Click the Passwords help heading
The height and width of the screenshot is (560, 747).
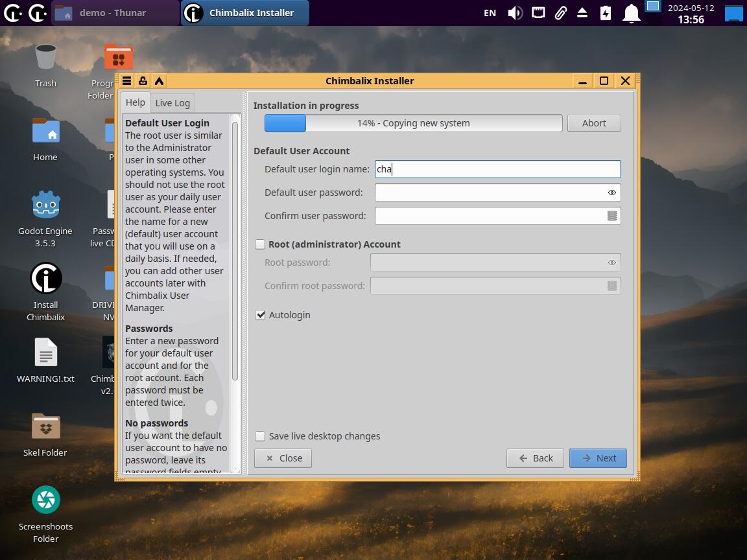[149, 329]
